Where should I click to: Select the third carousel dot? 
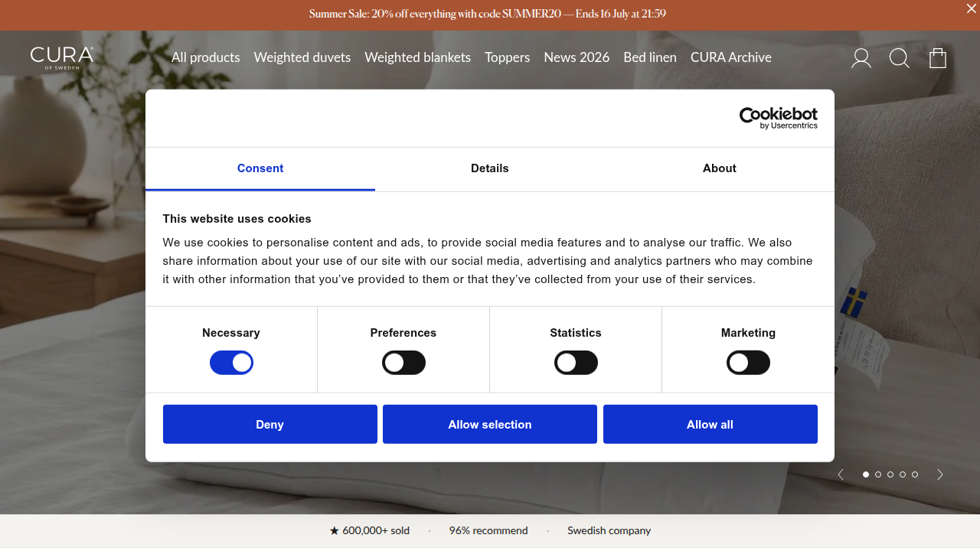pyautogui.click(x=890, y=474)
